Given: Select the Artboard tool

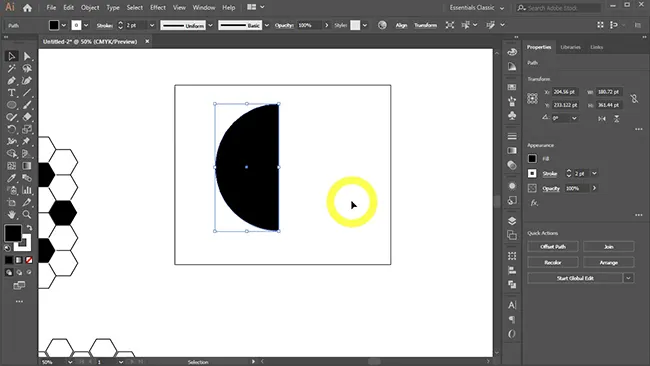Looking at the screenshot, I should click(x=12, y=203).
